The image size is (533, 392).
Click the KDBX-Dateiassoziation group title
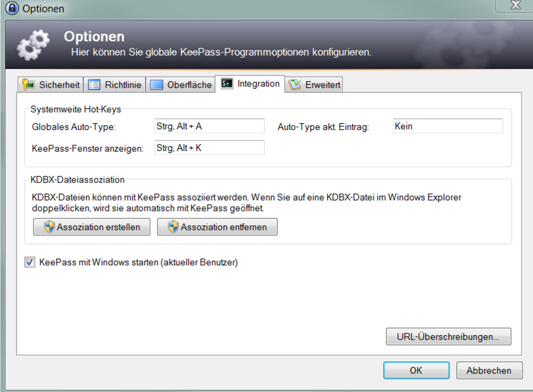[77, 180]
